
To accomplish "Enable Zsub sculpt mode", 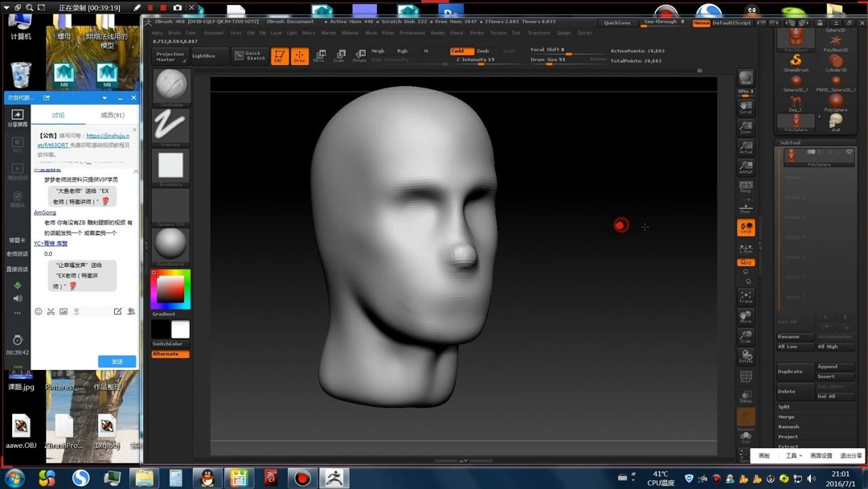I will tap(483, 51).
